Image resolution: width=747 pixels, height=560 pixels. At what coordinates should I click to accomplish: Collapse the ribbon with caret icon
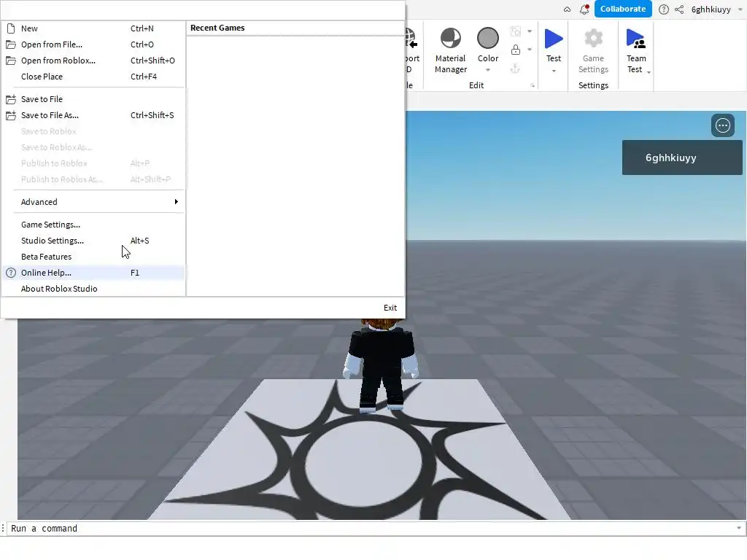click(x=567, y=9)
